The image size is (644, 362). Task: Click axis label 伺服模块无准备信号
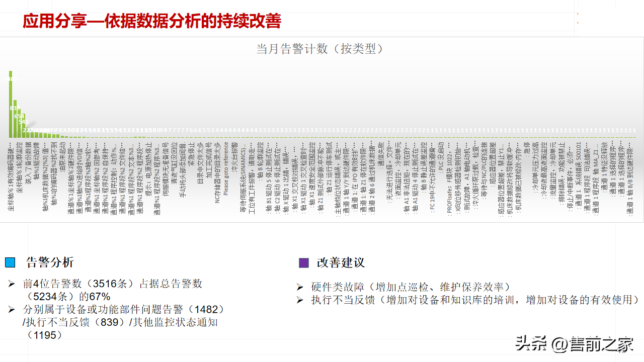(x=165, y=170)
